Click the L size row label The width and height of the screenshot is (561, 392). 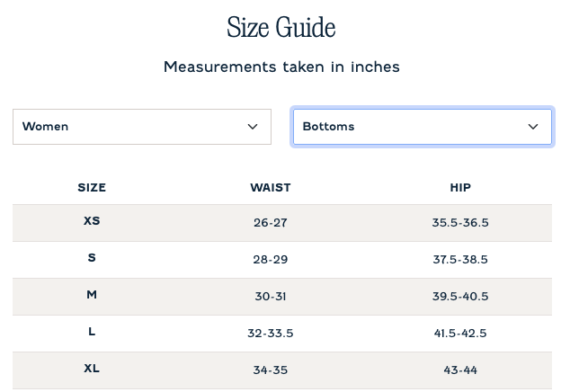92,332
